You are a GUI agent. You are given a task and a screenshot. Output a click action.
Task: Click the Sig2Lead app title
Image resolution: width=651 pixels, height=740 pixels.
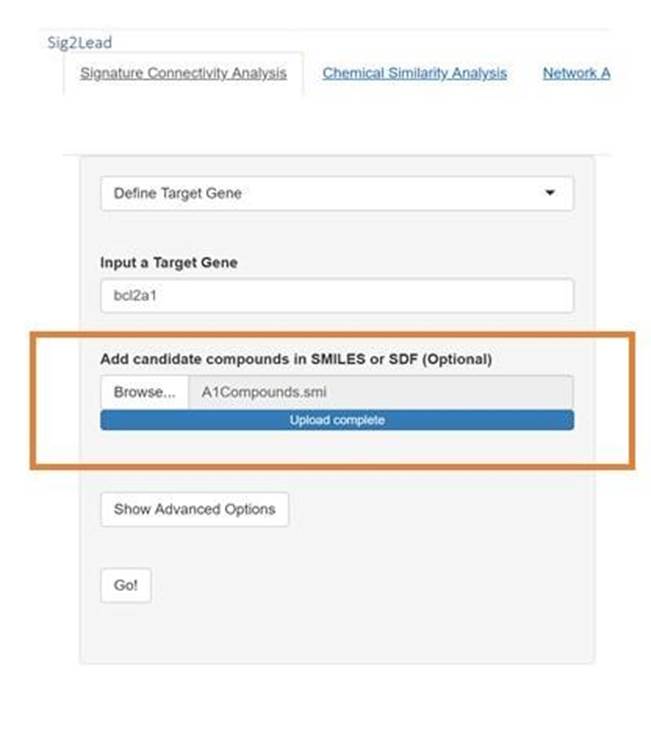coord(80,42)
